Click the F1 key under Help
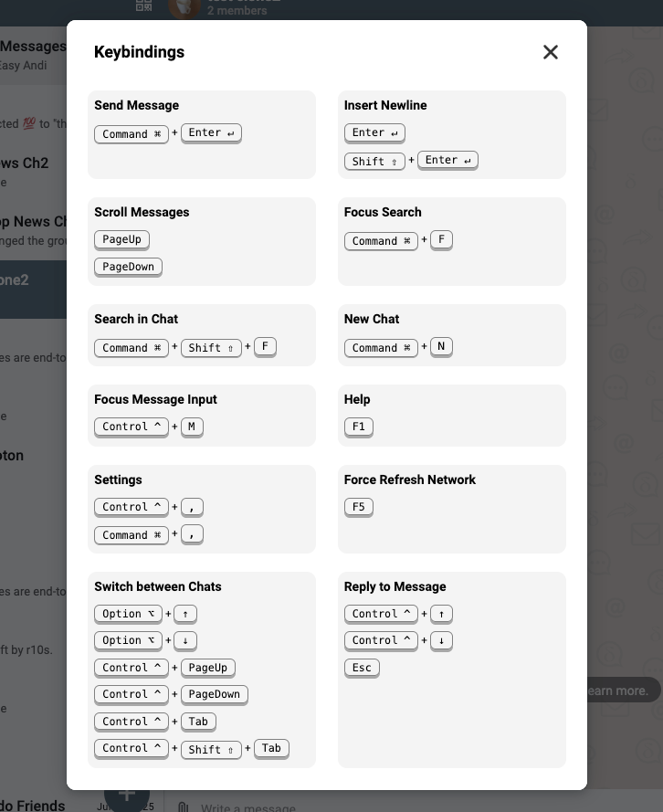Image resolution: width=663 pixels, height=812 pixels. [358, 427]
